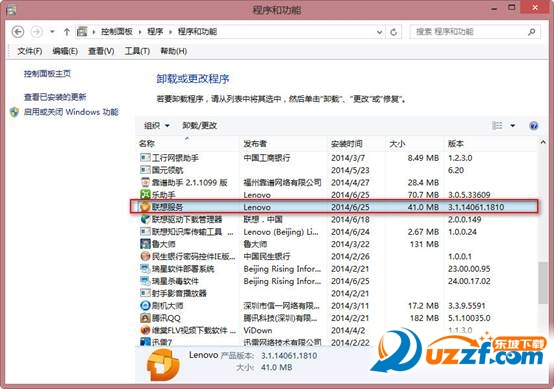Open the 组织 dropdown
The image size is (554, 389).
tap(157, 125)
